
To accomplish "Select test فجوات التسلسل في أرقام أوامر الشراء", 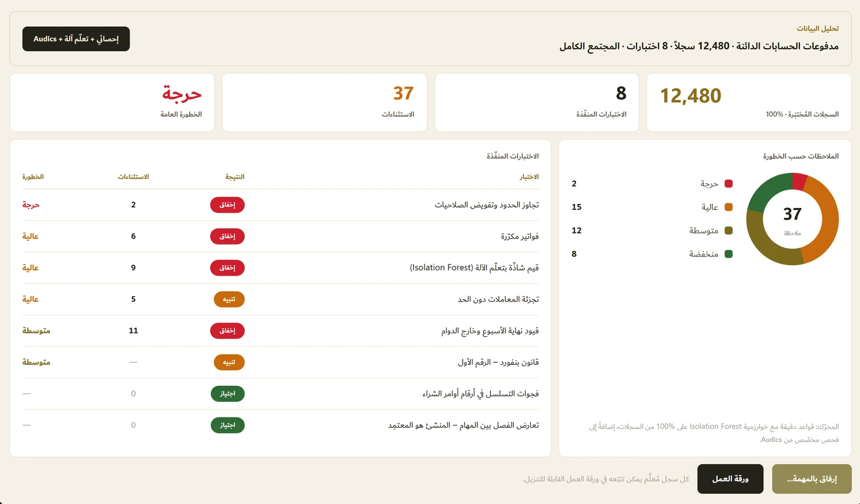I will 481,394.
